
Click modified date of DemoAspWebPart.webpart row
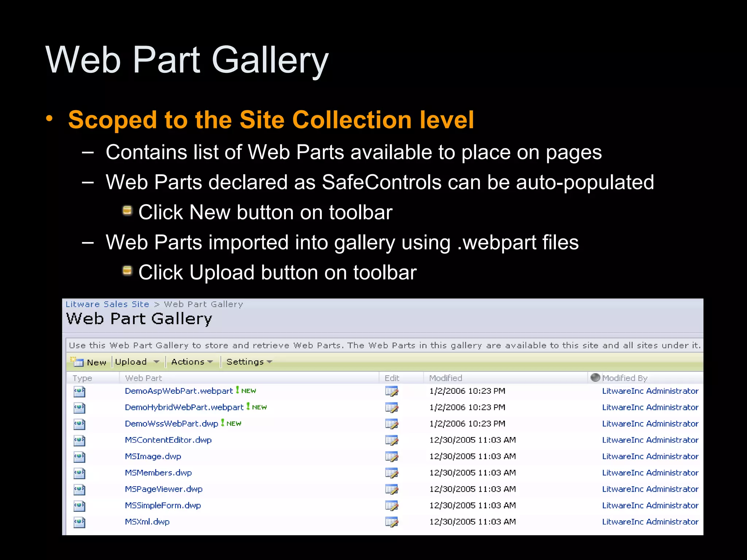467,391
